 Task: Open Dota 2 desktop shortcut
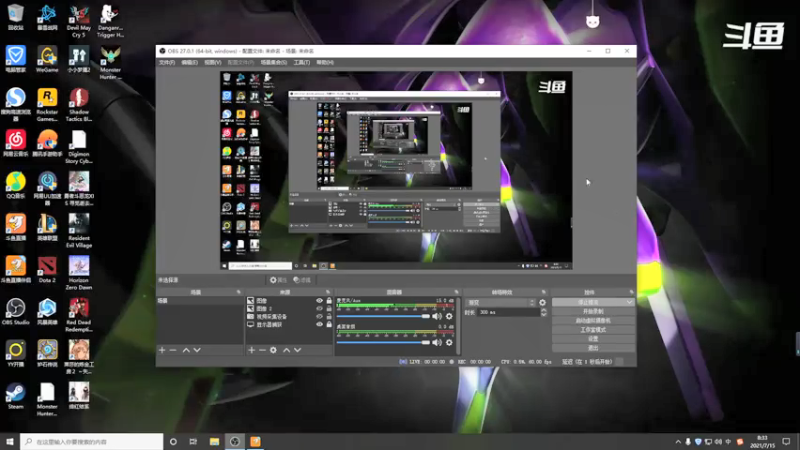click(x=47, y=270)
